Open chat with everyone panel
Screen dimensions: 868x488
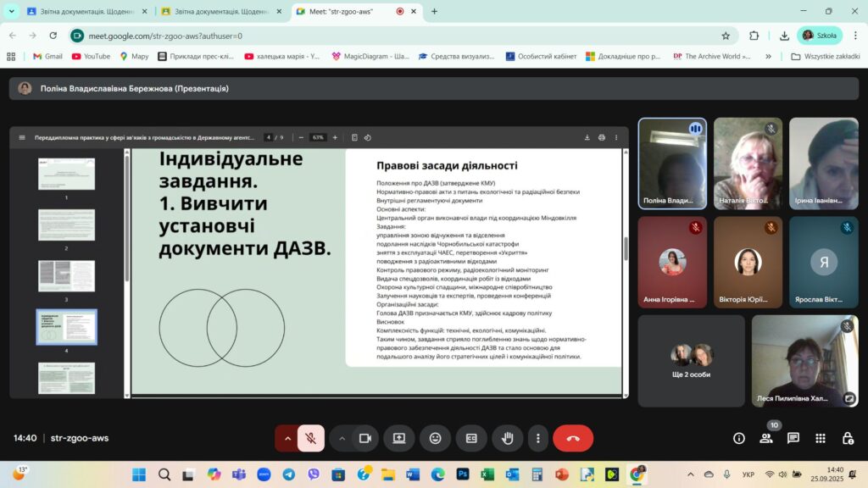coord(793,438)
